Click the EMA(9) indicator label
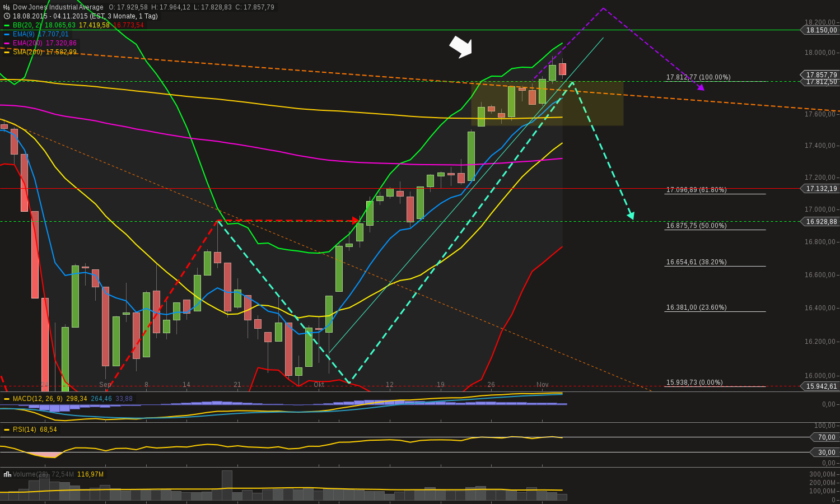 pos(24,34)
